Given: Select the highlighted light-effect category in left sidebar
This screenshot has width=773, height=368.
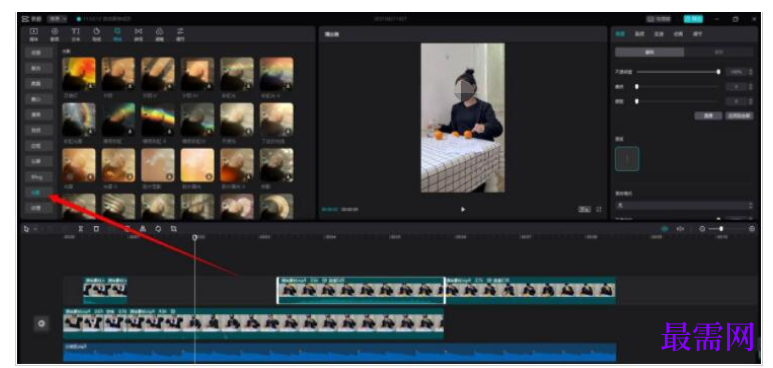Looking at the screenshot, I should click(x=39, y=192).
